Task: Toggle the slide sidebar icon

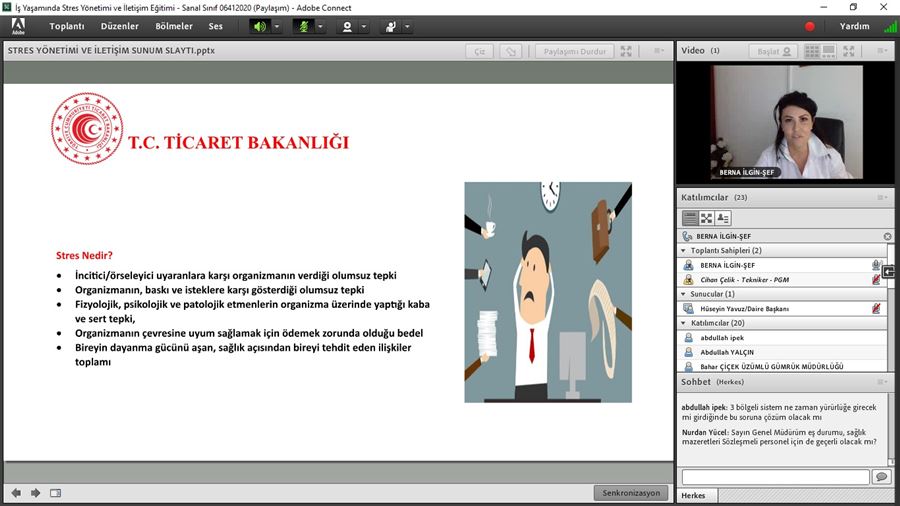Action: (56, 492)
